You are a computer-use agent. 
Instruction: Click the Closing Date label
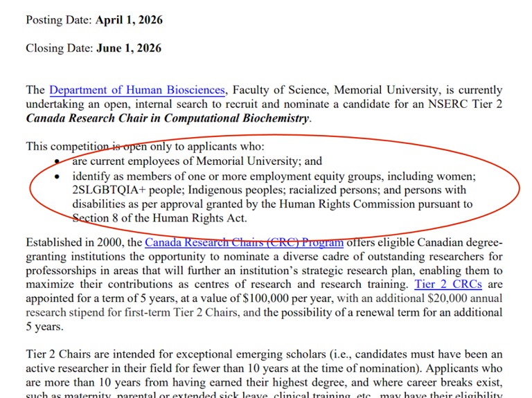click(58, 48)
